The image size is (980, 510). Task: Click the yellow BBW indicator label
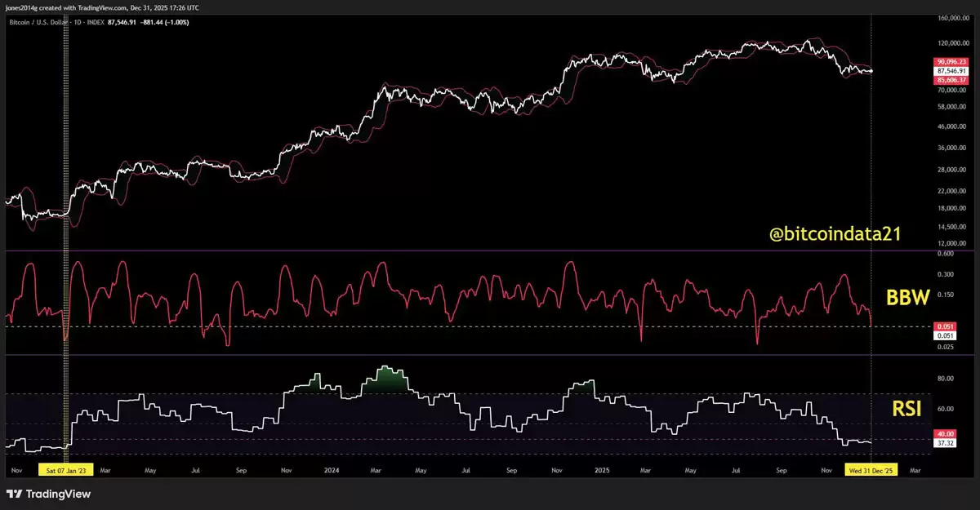click(909, 298)
